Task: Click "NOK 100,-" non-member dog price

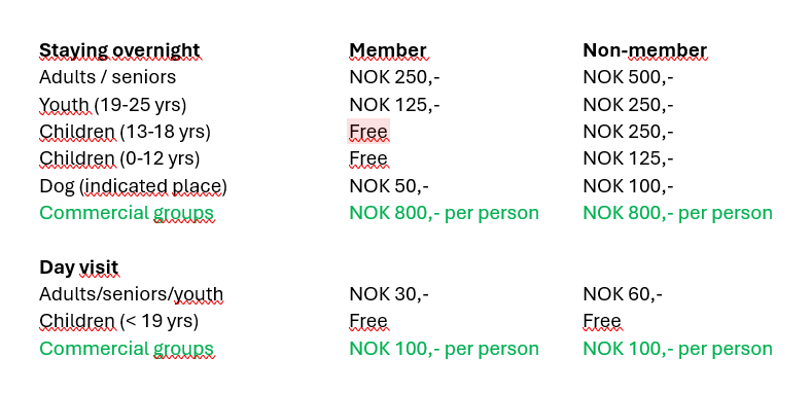Action: coord(628,186)
